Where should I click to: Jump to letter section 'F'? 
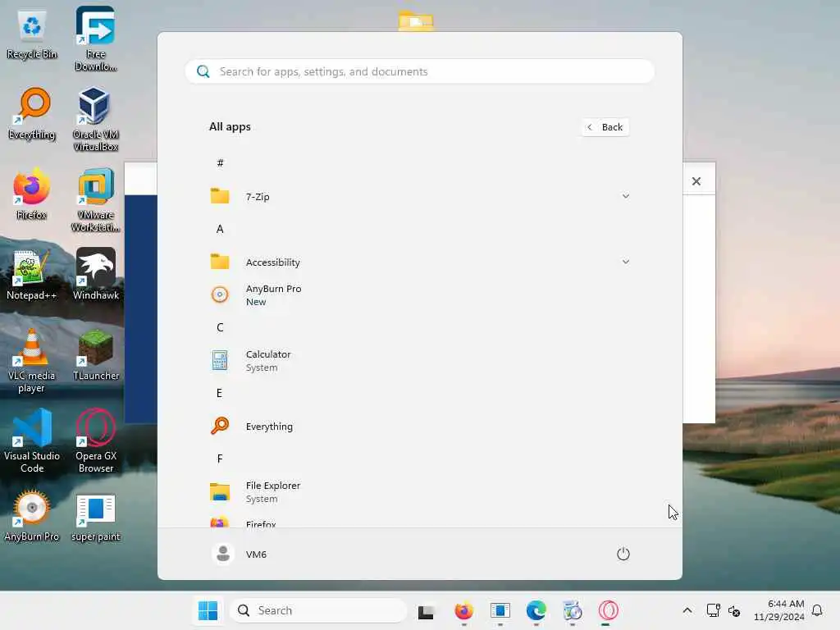(x=220, y=459)
